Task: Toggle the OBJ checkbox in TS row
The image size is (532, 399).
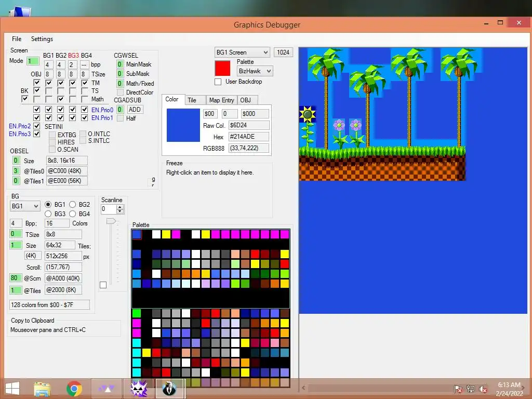Action: click(x=37, y=90)
